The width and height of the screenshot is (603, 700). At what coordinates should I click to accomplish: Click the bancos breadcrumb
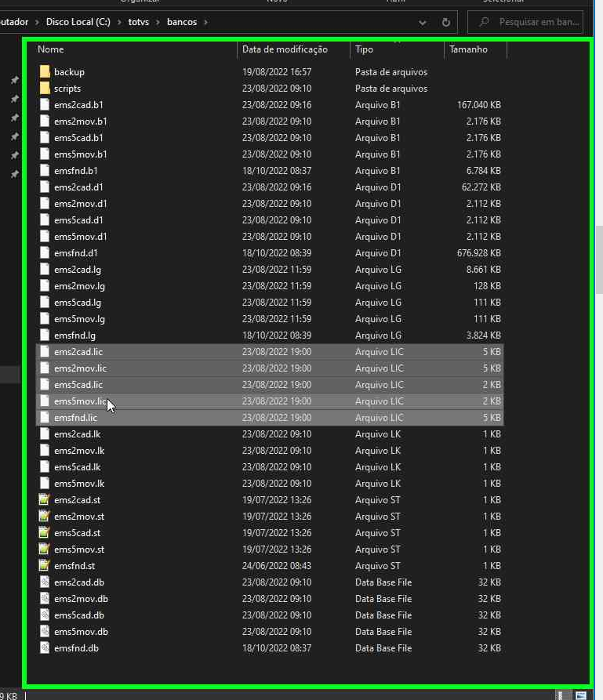[182, 22]
